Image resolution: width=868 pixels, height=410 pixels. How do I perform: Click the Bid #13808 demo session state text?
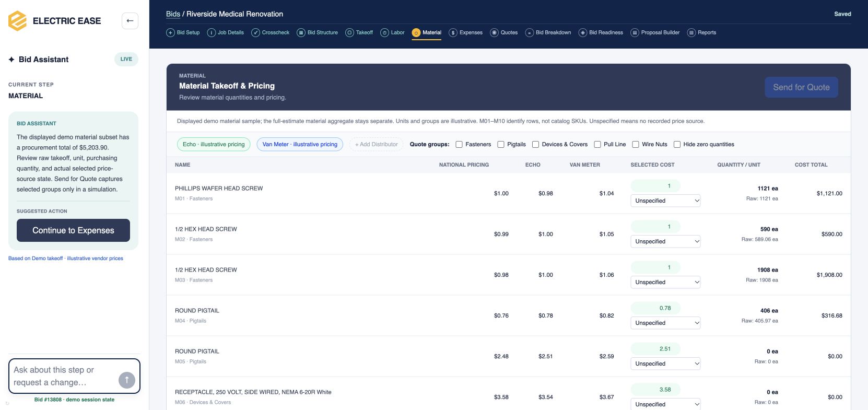tap(74, 400)
